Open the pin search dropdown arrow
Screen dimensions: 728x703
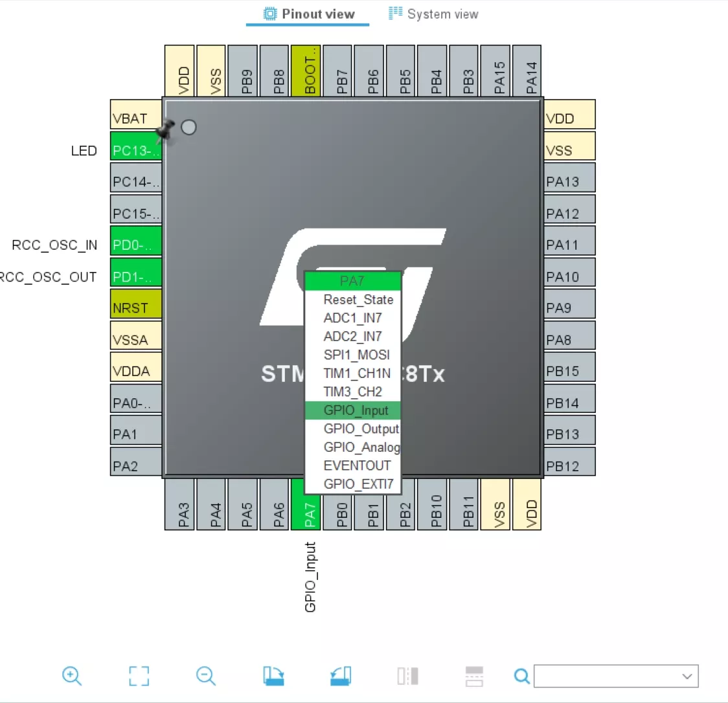[687, 676]
